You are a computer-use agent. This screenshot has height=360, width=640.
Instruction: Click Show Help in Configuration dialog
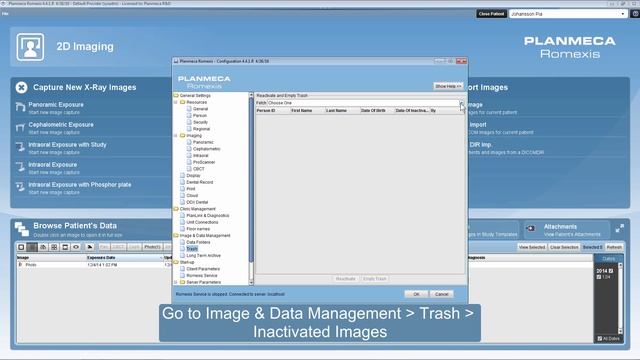pos(448,87)
